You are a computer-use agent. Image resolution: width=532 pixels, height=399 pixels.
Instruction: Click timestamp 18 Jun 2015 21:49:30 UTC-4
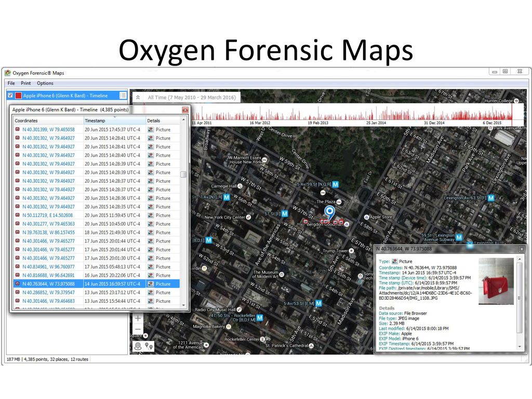pyautogui.click(x=112, y=232)
